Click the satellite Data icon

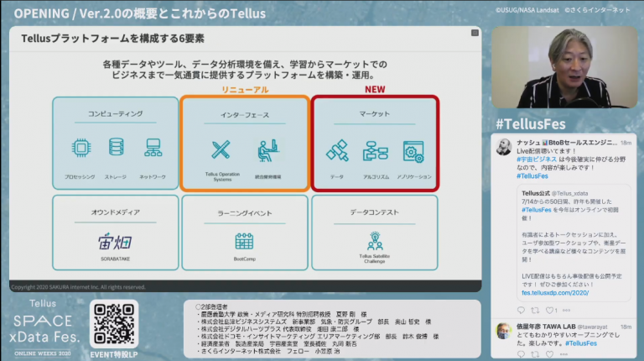[x=337, y=150]
